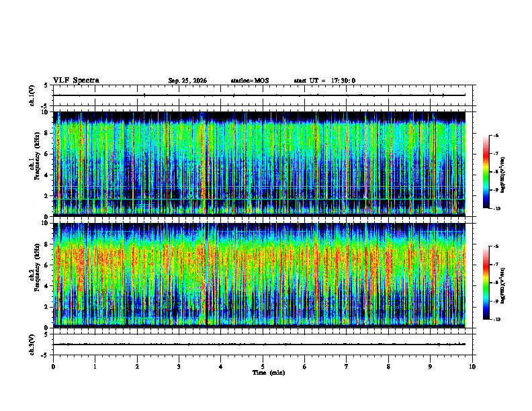Select the 5 minute tick on time axis

[263, 367]
